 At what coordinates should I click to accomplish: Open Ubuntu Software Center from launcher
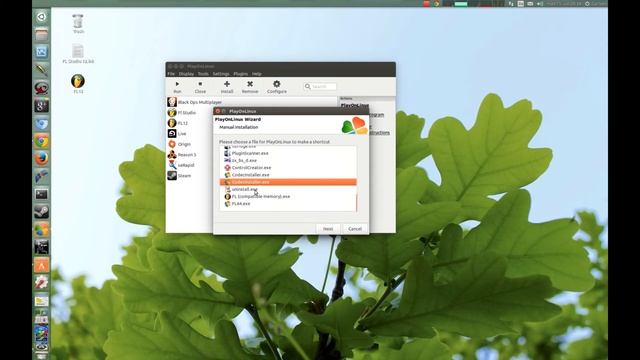(x=41, y=265)
